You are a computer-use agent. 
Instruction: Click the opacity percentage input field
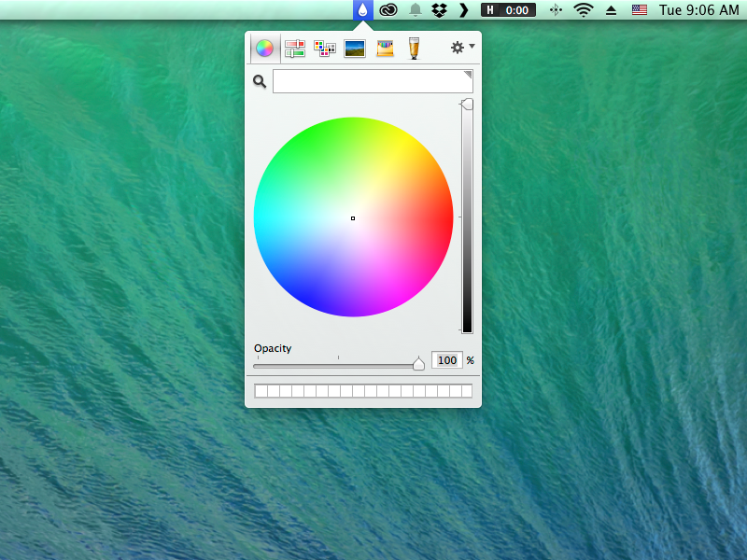[446, 359]
